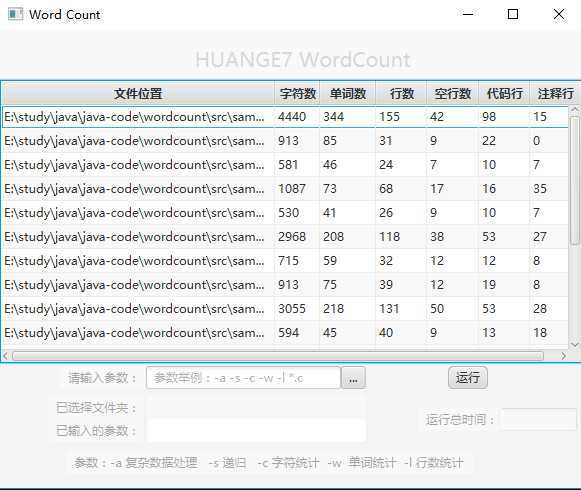This screenshot has width=581, height=490.
Task: Select the word count cell 85
Action: point(347,141)
